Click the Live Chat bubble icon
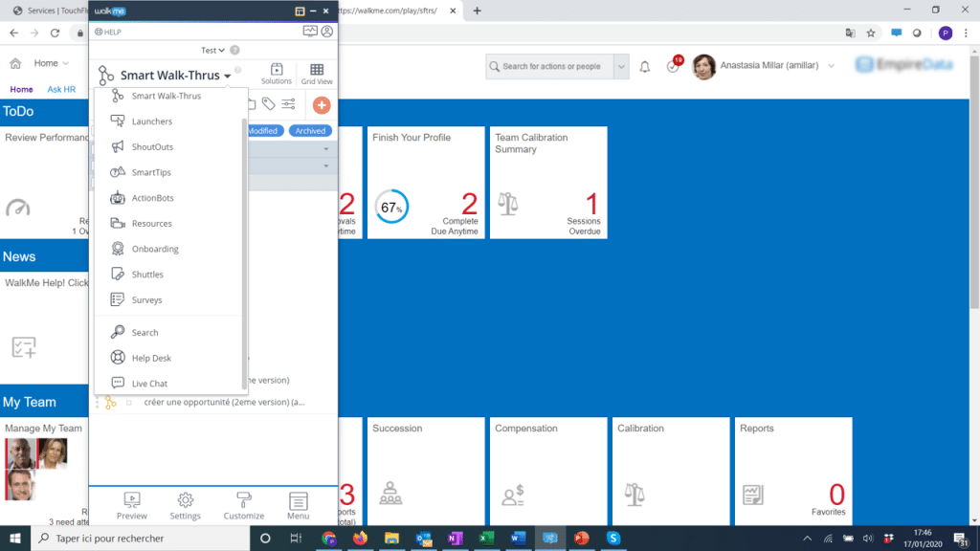The height and width of the screenshot is (551, 980). [118, 383]
